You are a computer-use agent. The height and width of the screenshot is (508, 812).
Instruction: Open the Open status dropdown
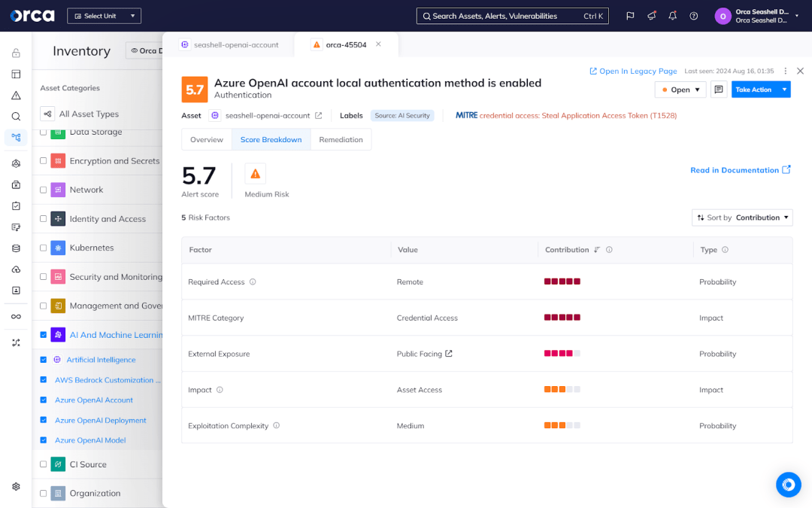680,90
